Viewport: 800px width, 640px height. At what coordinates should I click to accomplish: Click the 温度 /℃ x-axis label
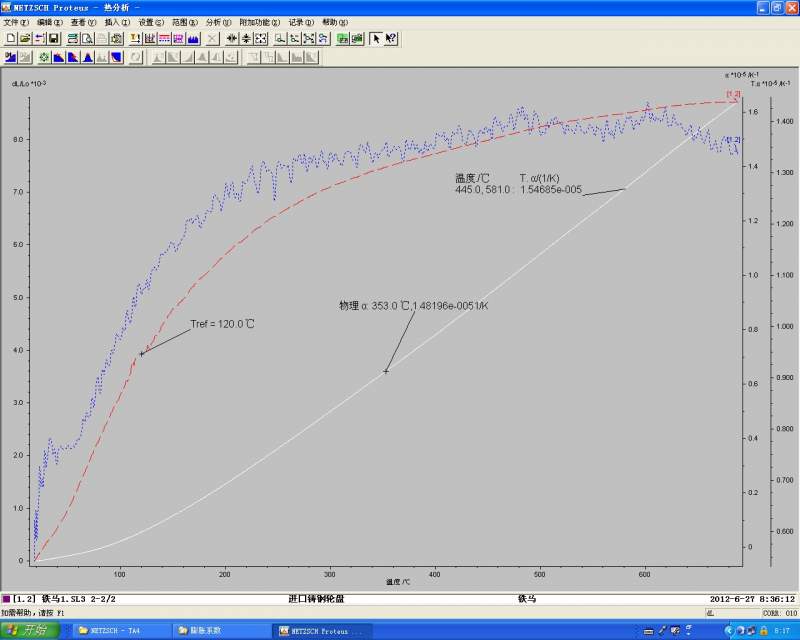pos(398,582)
